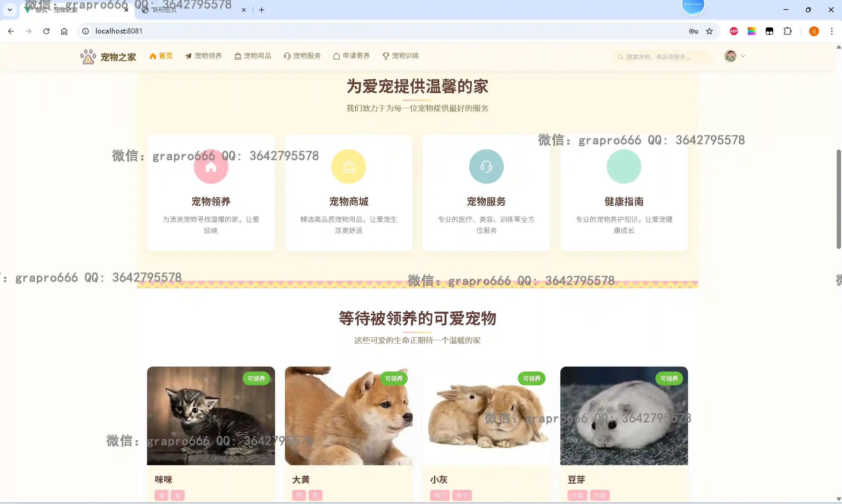This screenshot has width=842, height=504.
Task: Open the tab search dropdown chevron
Action: pyautogui.click(x=10, y=10)
